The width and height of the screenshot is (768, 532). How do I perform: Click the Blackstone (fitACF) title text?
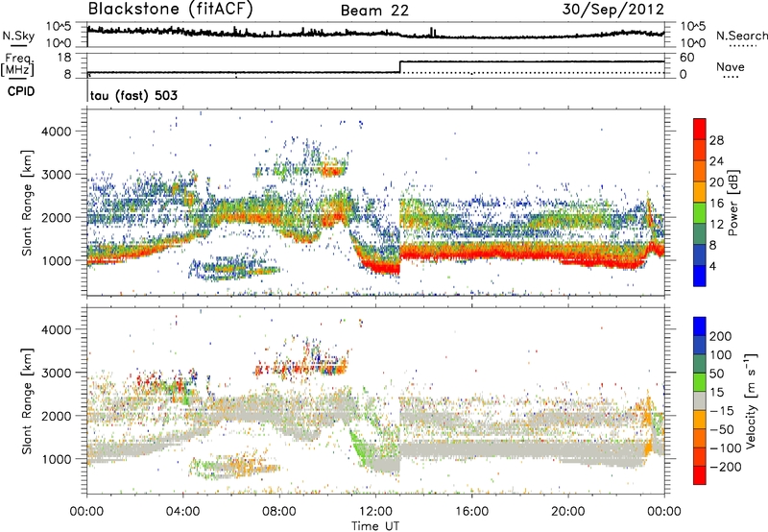pos(171,10)
